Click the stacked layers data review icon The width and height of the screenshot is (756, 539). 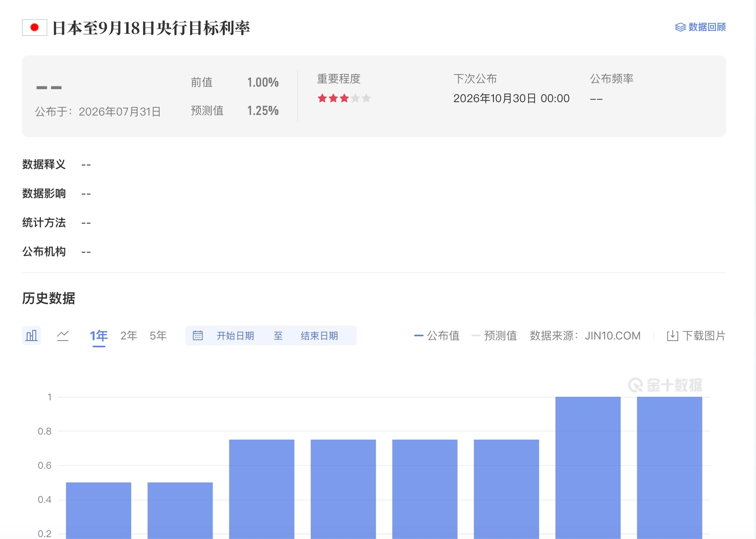680,27
